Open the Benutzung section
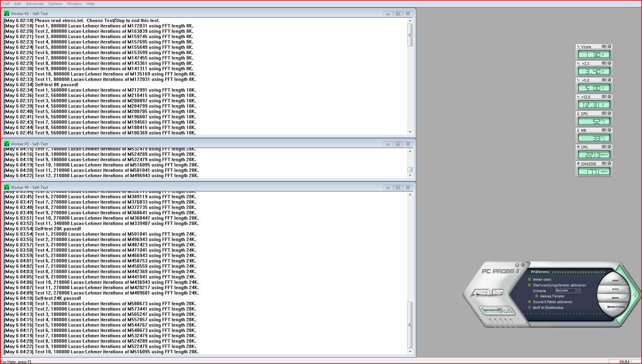642x364 pixels. coord(616,307)
